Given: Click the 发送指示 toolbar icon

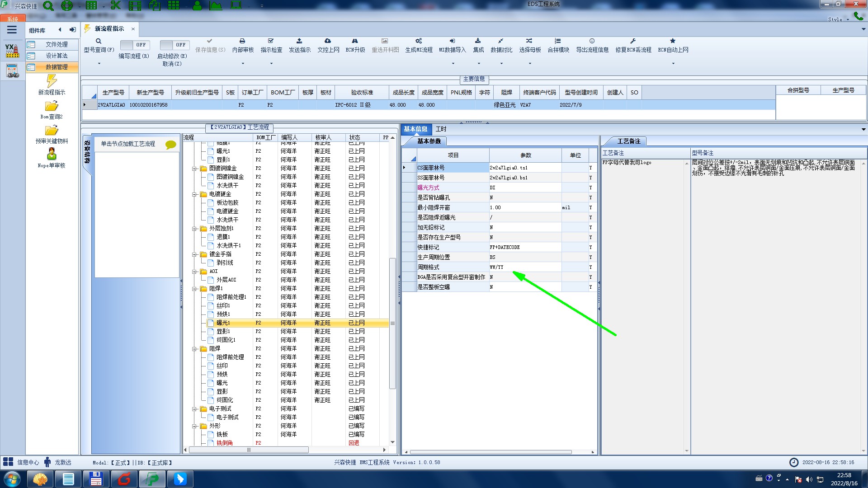Looking at the screenshot, I should pyautogui.click(x=299, y=41).
